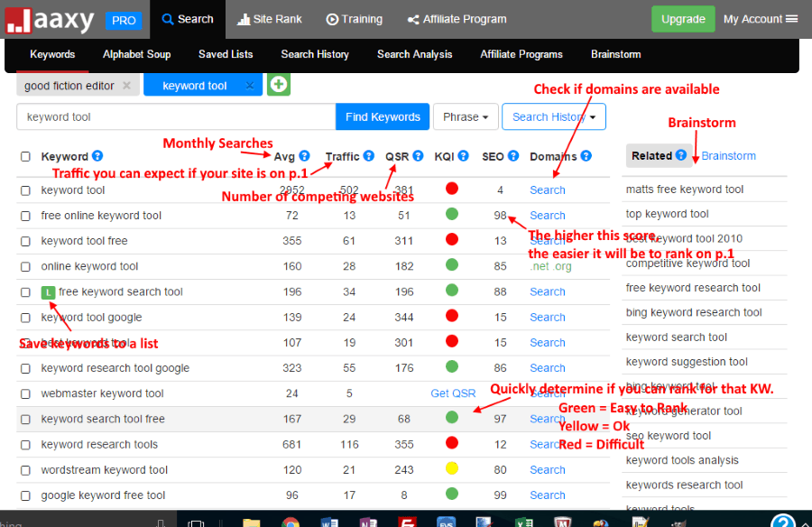Image resolution: width=812 pixels, height=527 pixels.
Task: Click green KQI dot for 'free online keyword tool'
Action: tap(452, 214)
